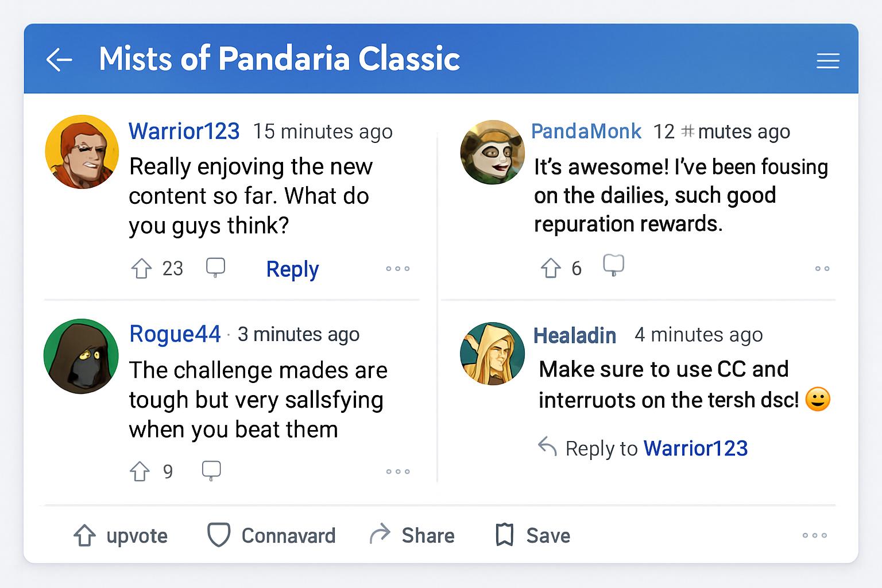The width and height of the screenshot is (882, 588).
Task: Go back using the header arrow
Action: point(59,60)
